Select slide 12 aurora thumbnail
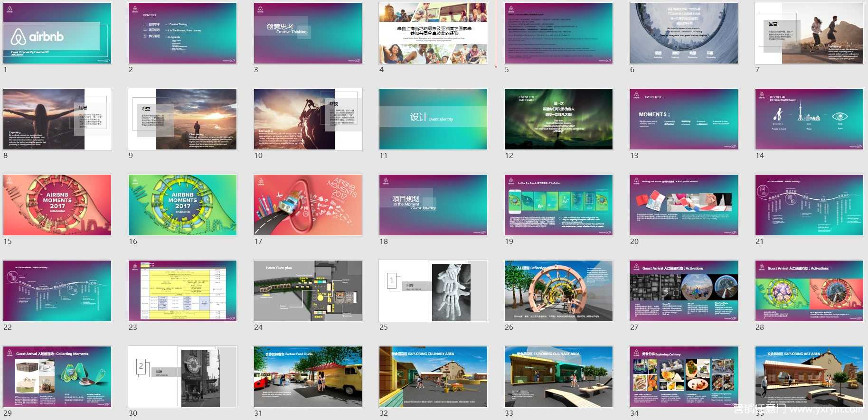 [559, 119]
